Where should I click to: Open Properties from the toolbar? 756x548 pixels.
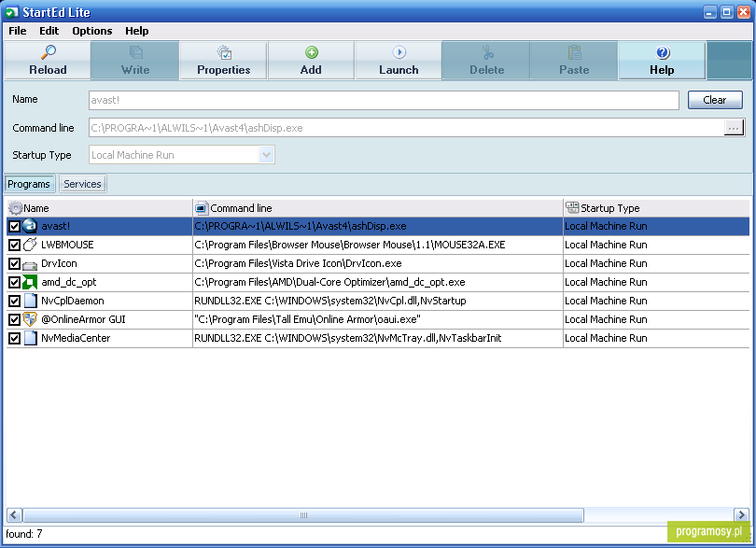click(223, 61)
